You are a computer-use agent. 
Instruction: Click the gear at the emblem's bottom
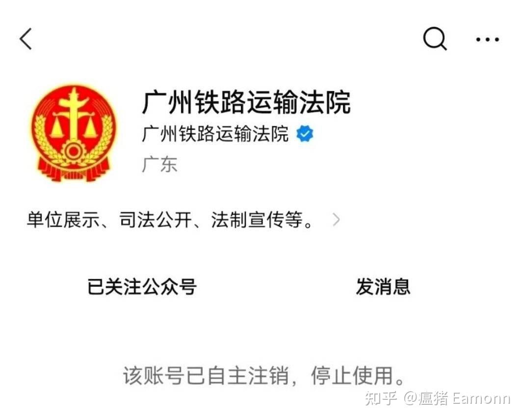[74, 152]
